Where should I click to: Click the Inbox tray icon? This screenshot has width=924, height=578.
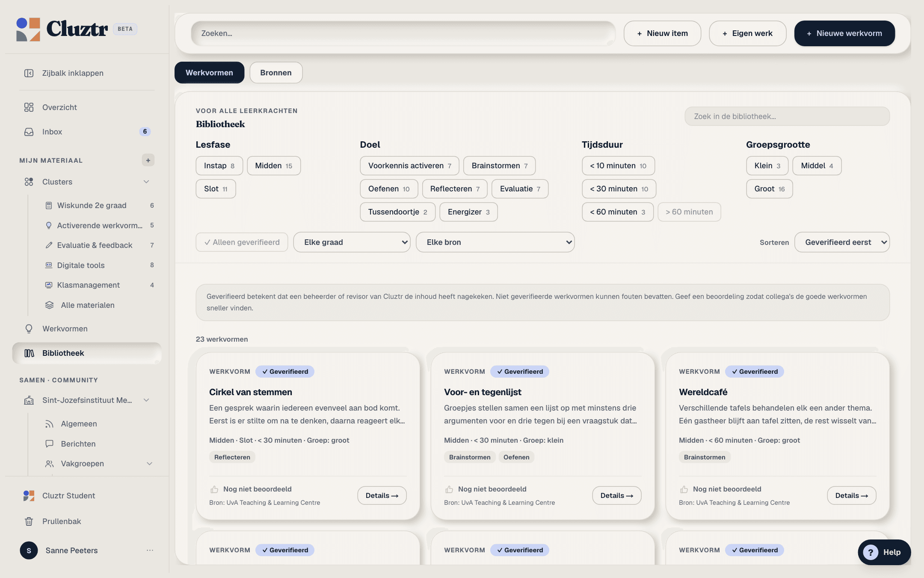29,132
